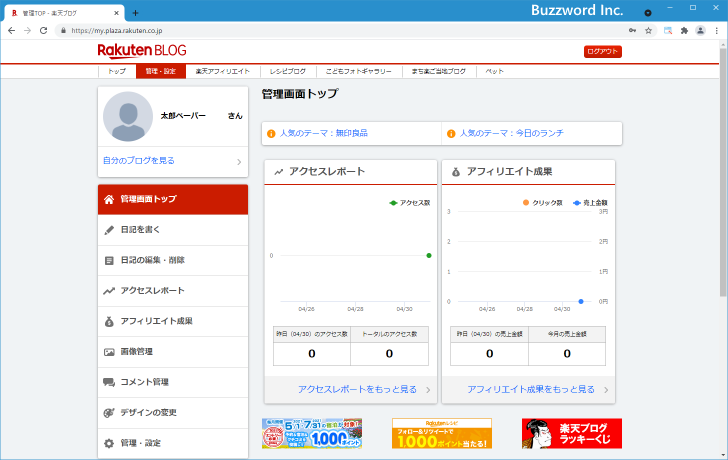Image resolution: width=728 pixels, height=460 pixels.
Task: Select the 管理・設定 navigation tab
Action: coord(161,71)
